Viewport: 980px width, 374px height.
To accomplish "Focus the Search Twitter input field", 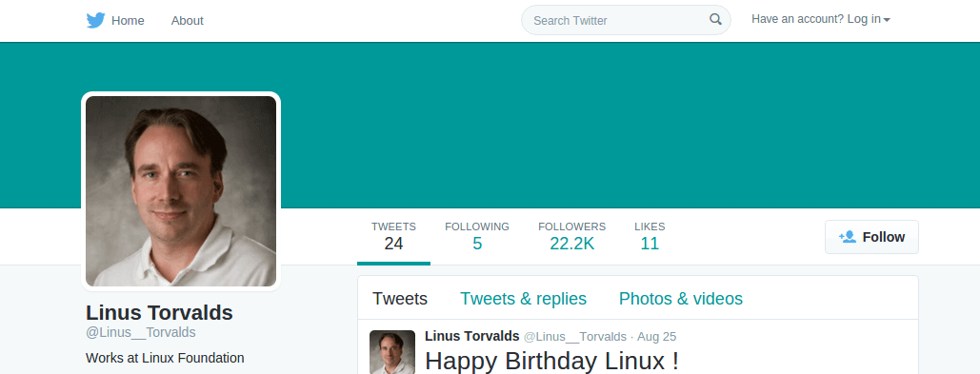I will tap(626, 20).
